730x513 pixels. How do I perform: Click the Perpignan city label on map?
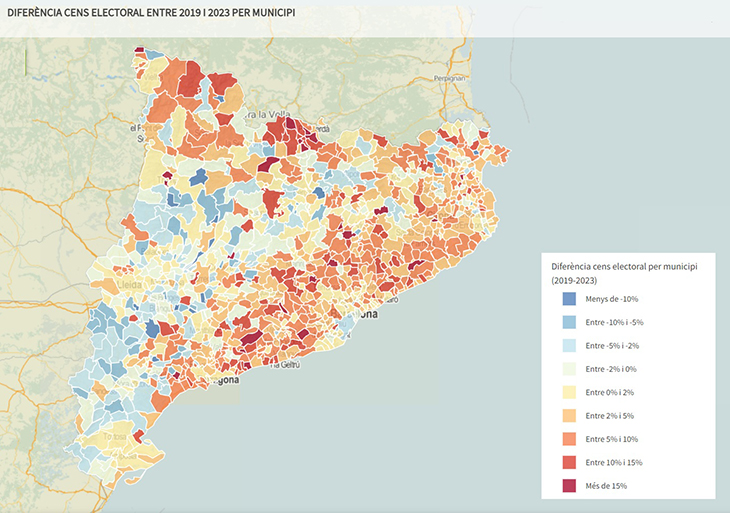(451, 77)
